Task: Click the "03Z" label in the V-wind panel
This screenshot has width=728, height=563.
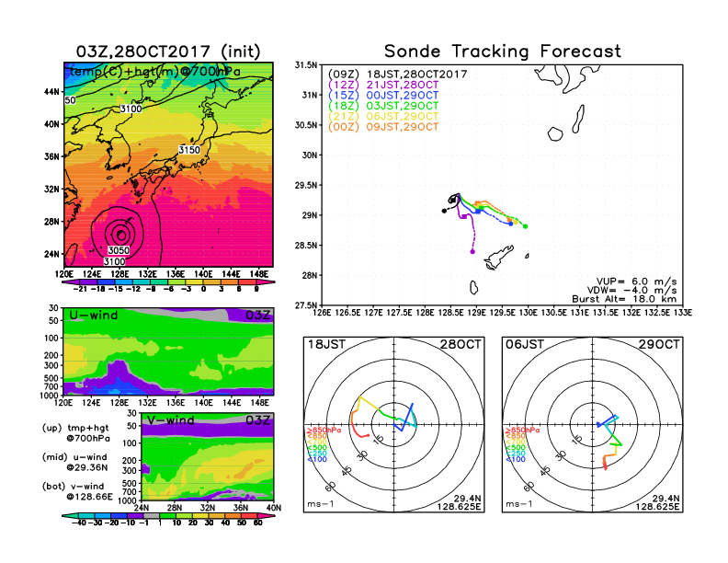Action: pos(257,420)
